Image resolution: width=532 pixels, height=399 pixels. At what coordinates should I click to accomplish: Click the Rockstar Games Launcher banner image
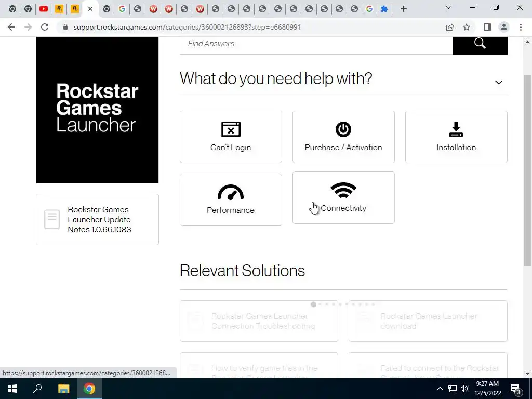[x=97, y=110]
